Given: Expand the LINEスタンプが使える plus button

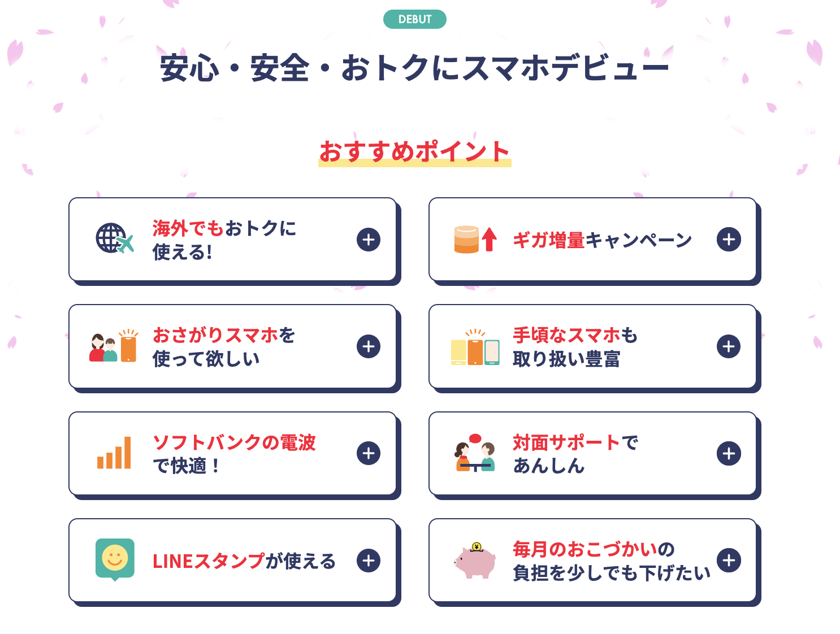Looking at the screenshot, I should click(369, 561).
